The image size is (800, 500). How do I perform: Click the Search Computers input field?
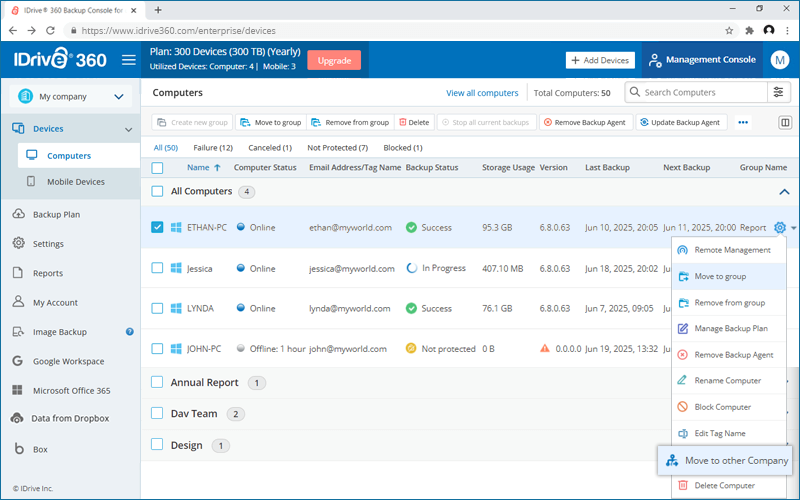pos(696,92)
